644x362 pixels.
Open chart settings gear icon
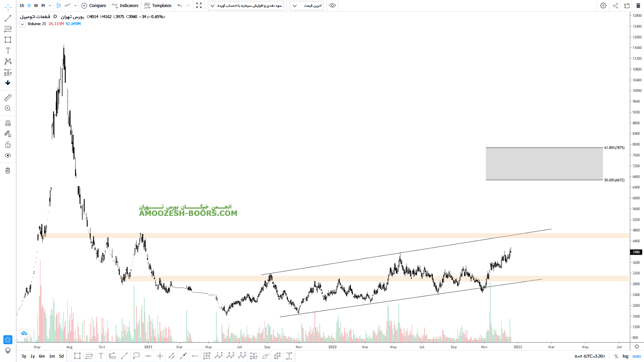pos(603,6)
